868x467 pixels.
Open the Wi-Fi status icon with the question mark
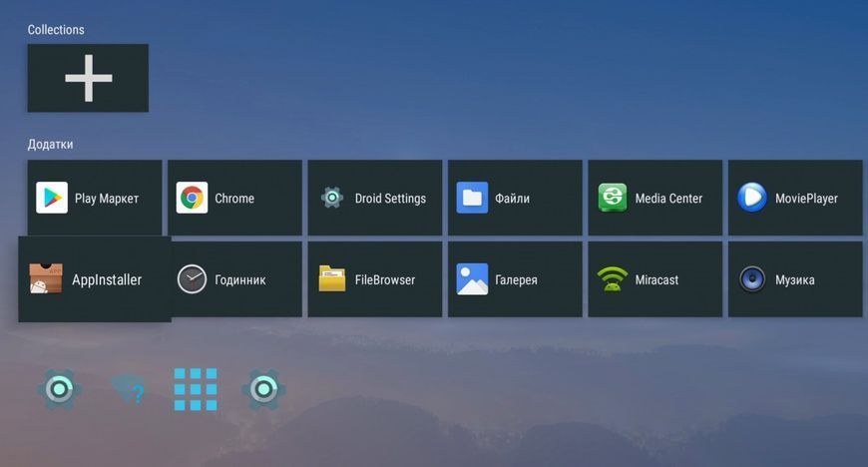coord(128,389)
